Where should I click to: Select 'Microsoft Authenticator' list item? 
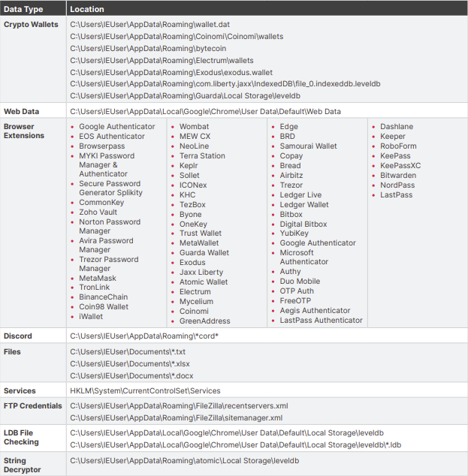[304, 257]
